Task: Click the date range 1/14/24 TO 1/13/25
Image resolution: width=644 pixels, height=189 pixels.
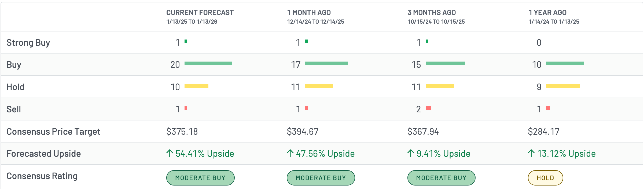Action: pos(554,22)
